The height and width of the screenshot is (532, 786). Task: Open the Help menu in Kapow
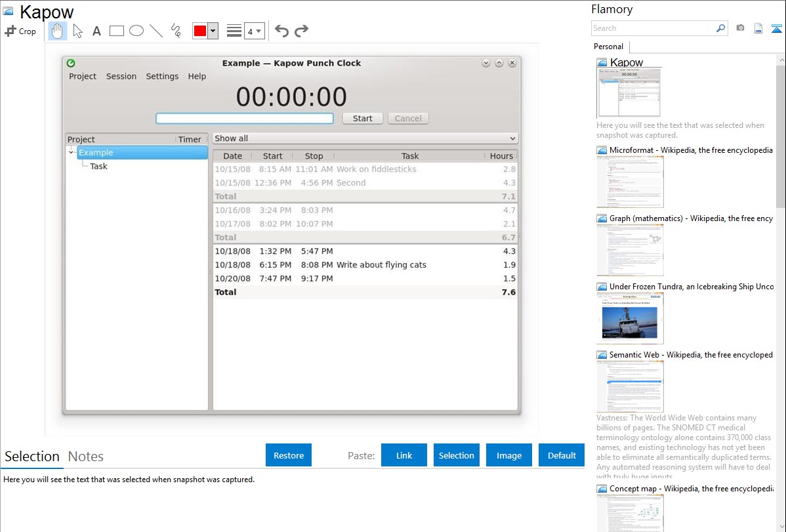point(197,76)
